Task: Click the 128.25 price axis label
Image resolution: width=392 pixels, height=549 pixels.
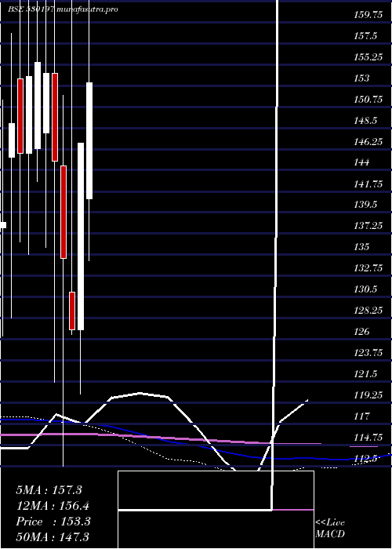Action: pyautogui.click(x=368, y=311)
